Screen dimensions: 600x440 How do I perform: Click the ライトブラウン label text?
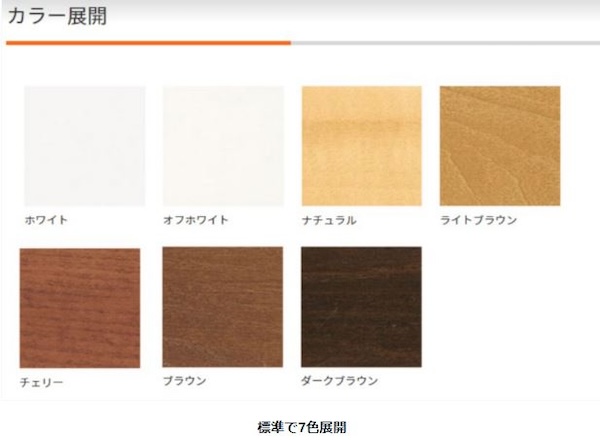click(x=478, y=220)
